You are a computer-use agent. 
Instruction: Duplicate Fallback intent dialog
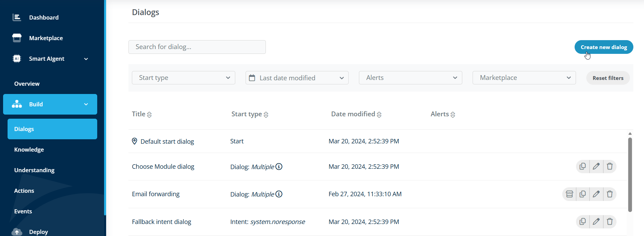[583, 222]
